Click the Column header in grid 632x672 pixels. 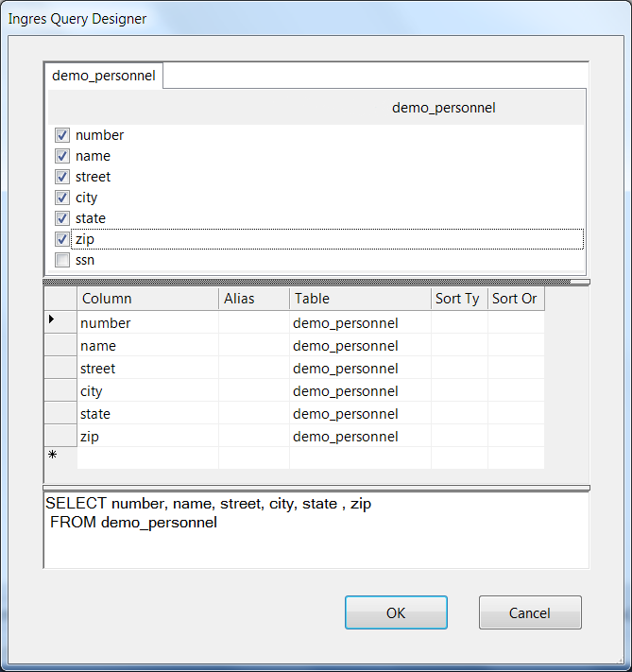(147, 299)
